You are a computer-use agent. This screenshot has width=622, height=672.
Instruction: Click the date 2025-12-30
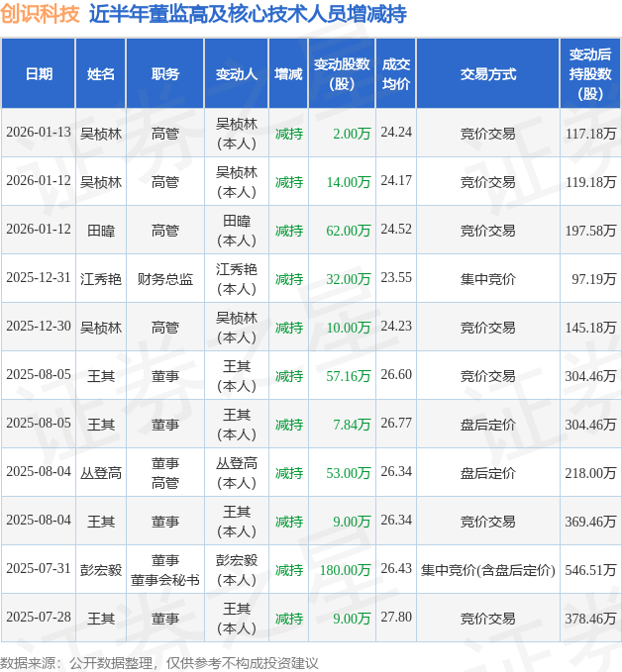[x=39, y=327]
